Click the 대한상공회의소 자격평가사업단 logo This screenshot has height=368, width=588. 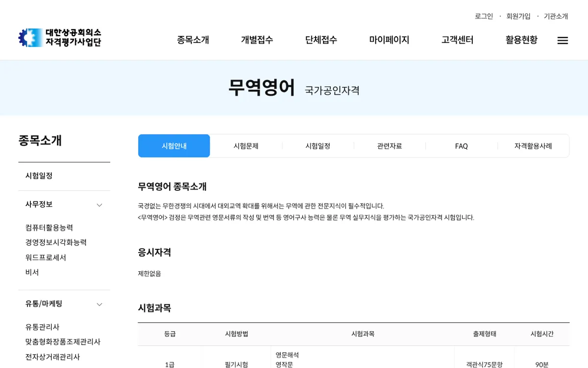point(60,38)
